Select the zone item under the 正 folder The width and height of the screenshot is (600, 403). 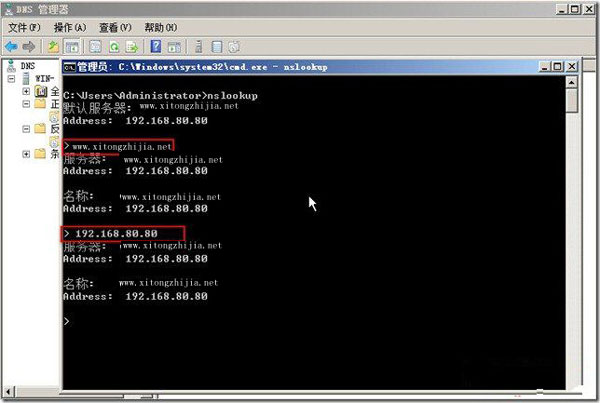coord(55,116)
